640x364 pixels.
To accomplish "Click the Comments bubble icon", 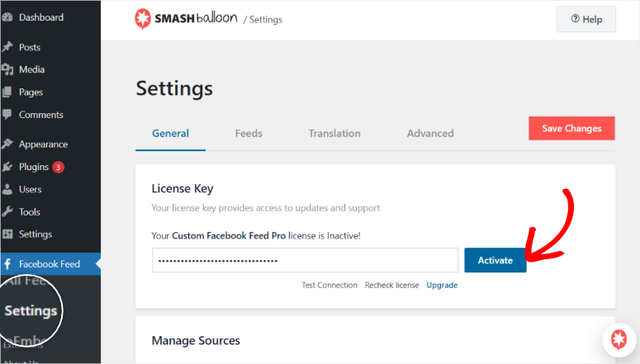I will pos(7,114).
